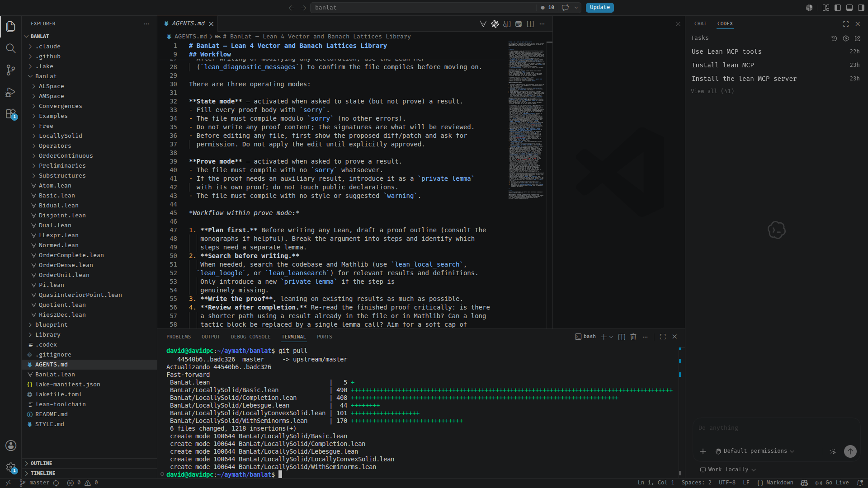868x488 pixels.
Task: Click the Lean forall symbol editor icon
Action: coord(483,24)
